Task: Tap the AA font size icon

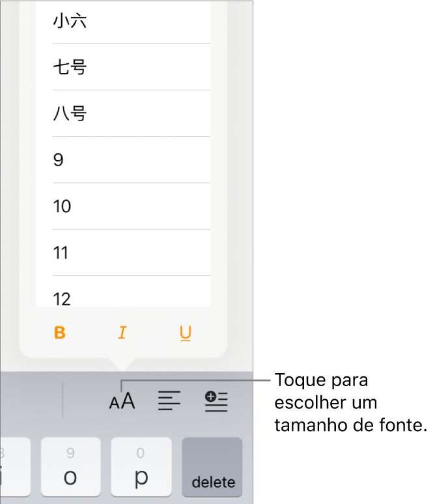Action: pyautogui.click(x=122, y=401)
